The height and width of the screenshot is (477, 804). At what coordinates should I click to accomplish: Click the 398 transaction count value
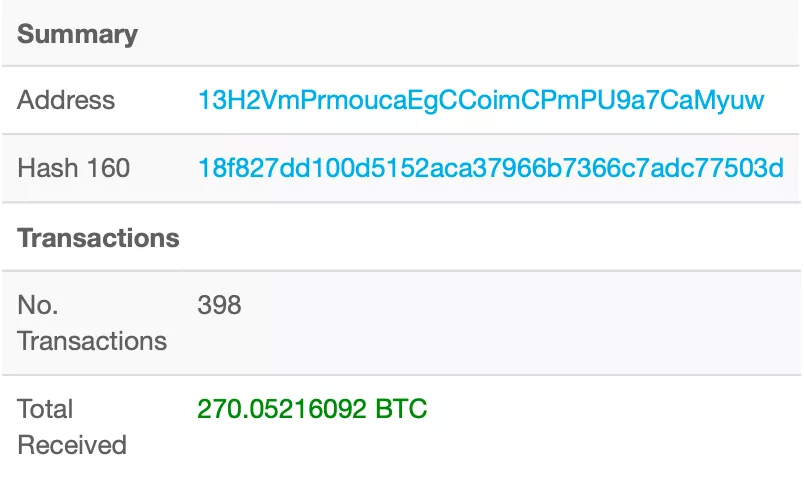(x=219, y=305)
